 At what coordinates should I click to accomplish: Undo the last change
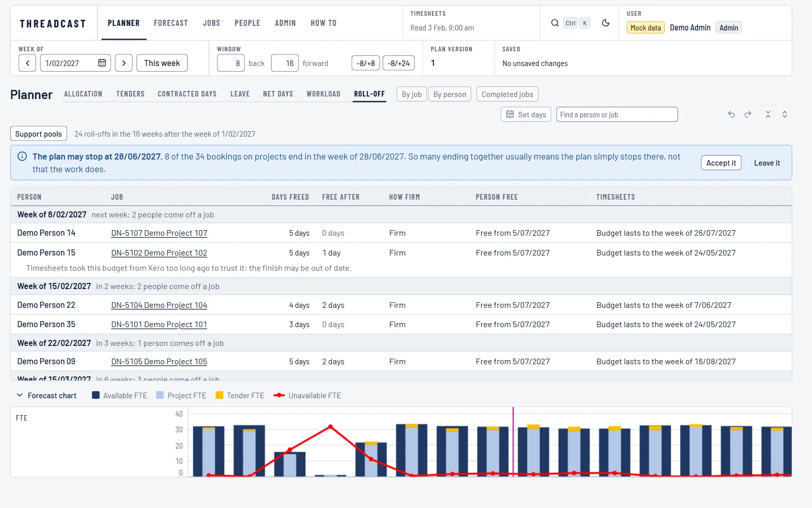[x=731, y=114]
